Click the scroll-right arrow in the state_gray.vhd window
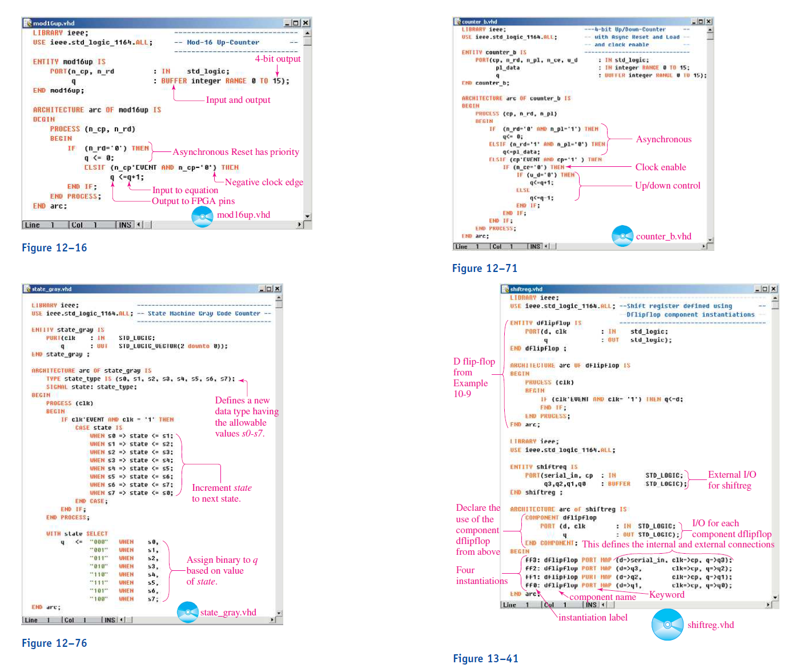The width and height of the screenshot is (812, 668). tap(272, 619)
